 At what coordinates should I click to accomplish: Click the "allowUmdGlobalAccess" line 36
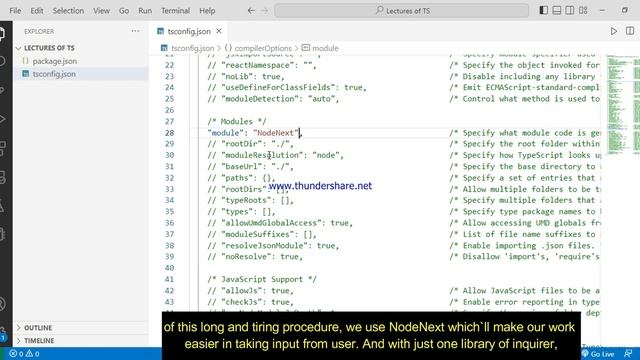point(280,223)
